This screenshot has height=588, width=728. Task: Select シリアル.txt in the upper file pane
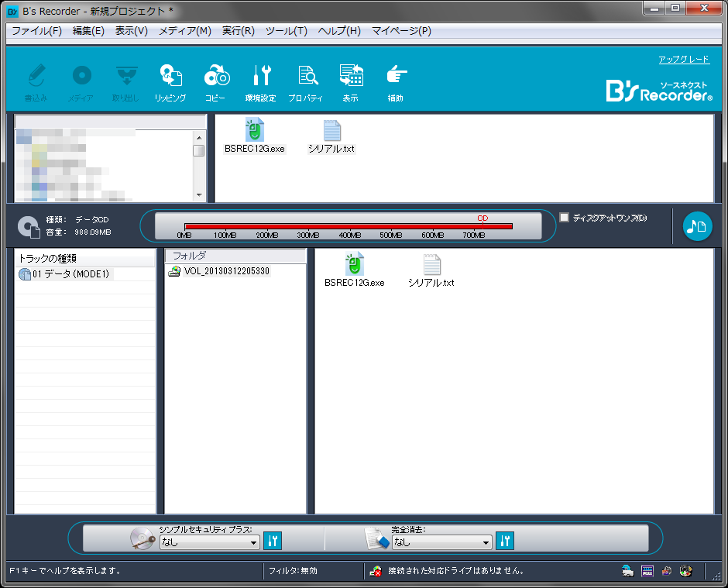pos(331,136)
